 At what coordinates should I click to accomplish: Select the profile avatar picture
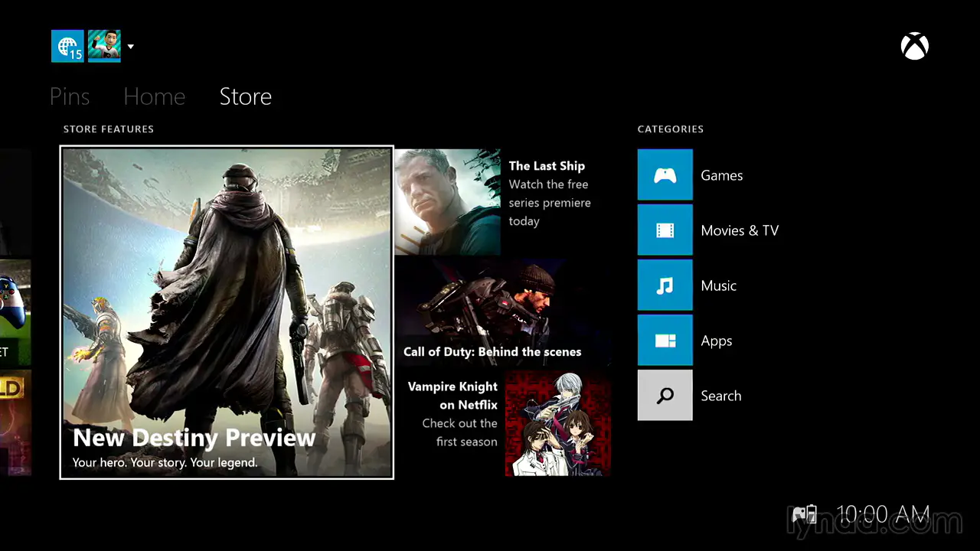click(x=104, y=46)
